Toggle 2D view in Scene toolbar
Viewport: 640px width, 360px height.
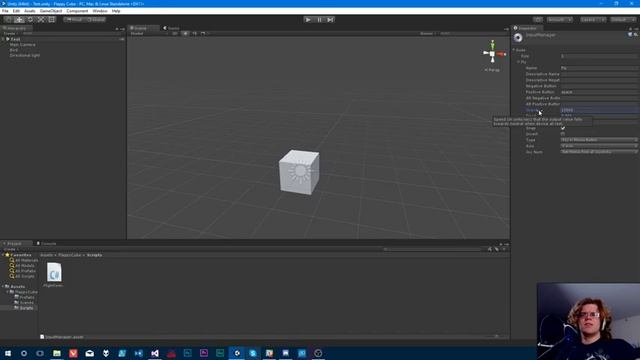pos(175,33)
